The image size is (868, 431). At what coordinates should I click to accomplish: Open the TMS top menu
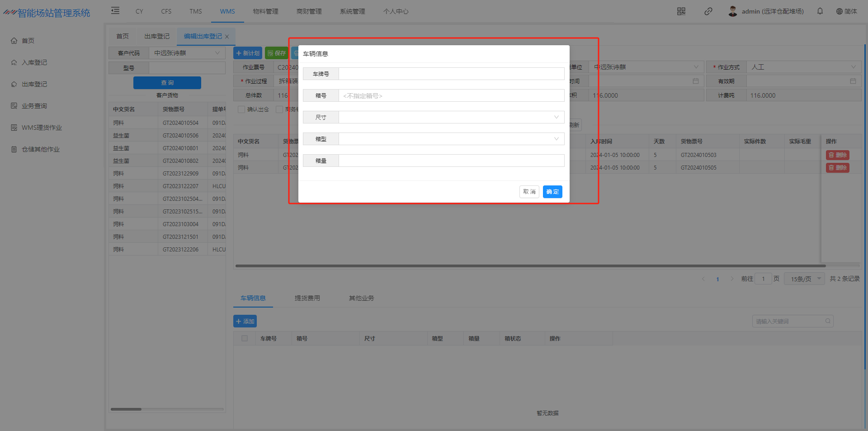coord(196,11)
